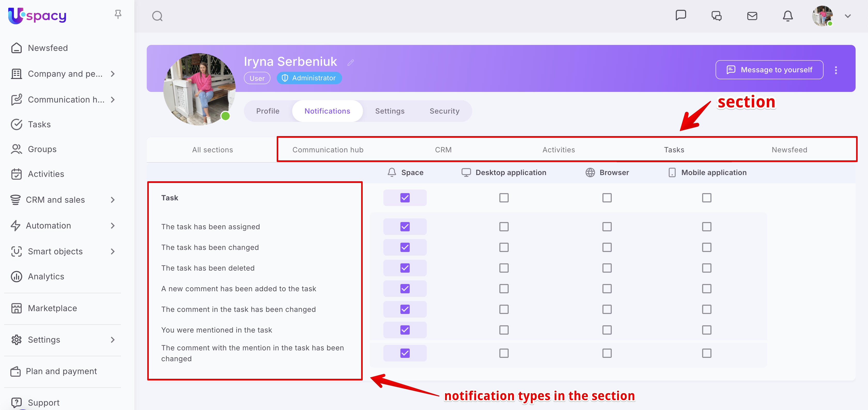Enable Desktop application for 'The task has been deleted'

504,268
